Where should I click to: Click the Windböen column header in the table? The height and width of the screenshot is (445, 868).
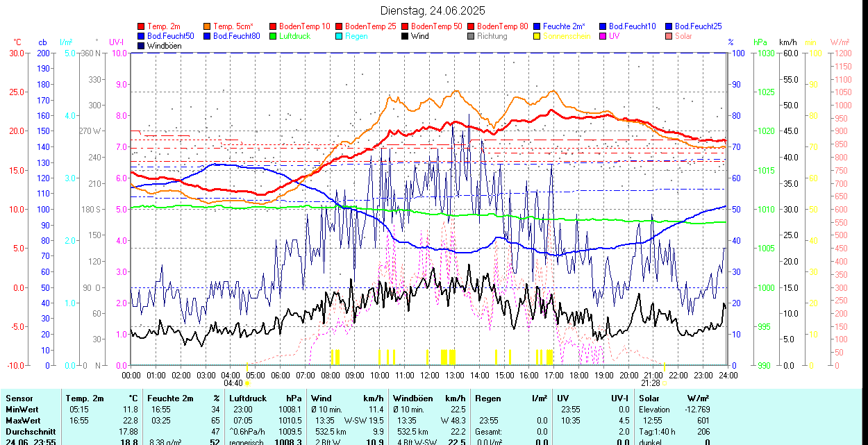[412, 398]
